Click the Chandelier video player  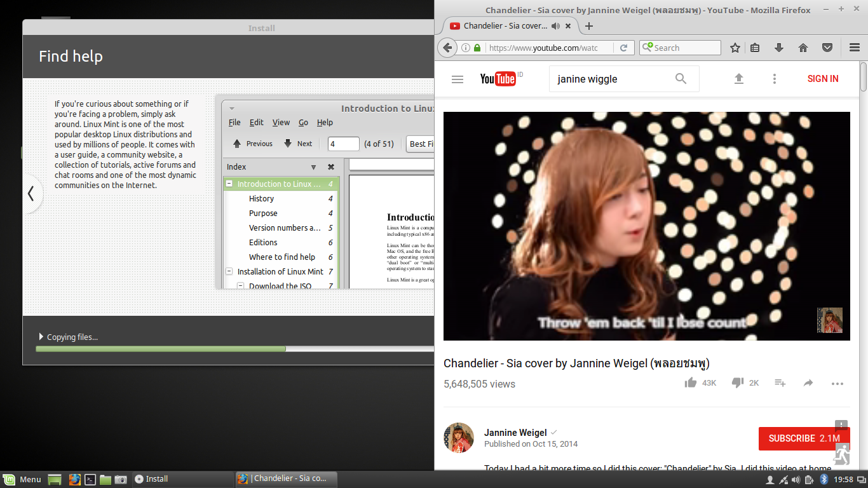(646, 226)
